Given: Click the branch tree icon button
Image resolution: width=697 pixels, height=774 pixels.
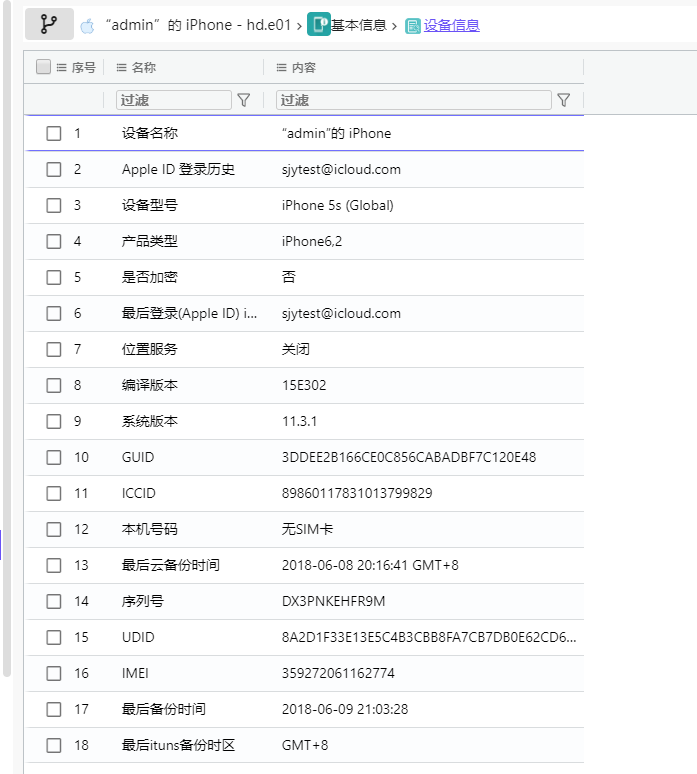Looking at the screenshot, I should [x=49, y=24].
